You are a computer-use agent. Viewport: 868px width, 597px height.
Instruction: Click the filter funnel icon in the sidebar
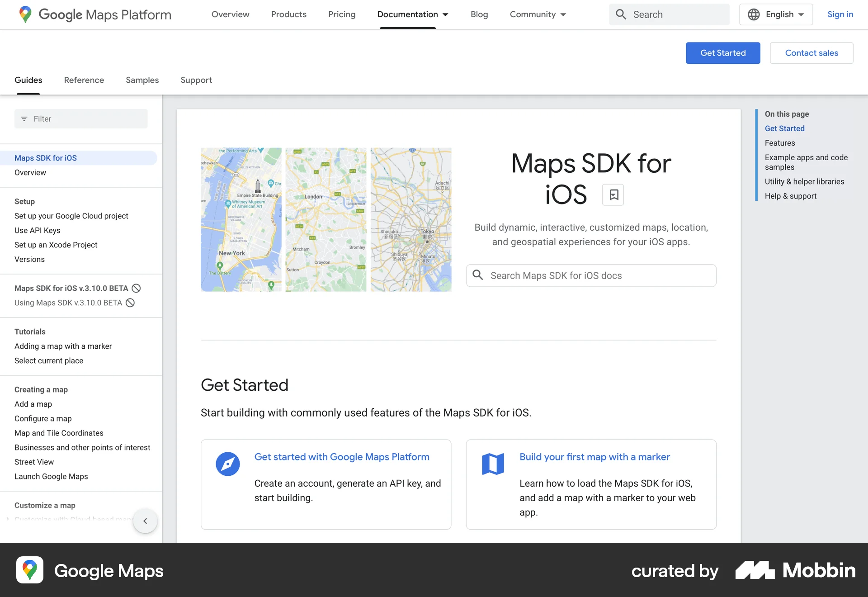click(24, 118)
